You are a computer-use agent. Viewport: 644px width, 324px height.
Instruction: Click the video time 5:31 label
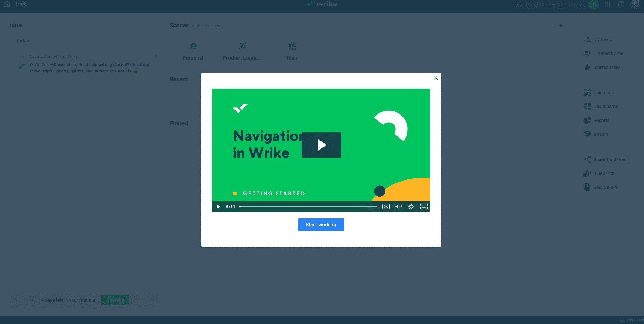[x=231, y=207]
